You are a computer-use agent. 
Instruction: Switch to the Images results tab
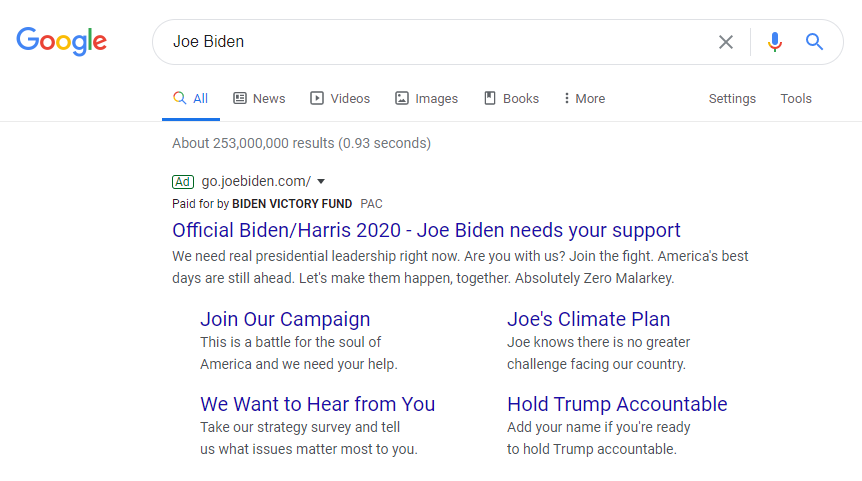pos(426,98)
